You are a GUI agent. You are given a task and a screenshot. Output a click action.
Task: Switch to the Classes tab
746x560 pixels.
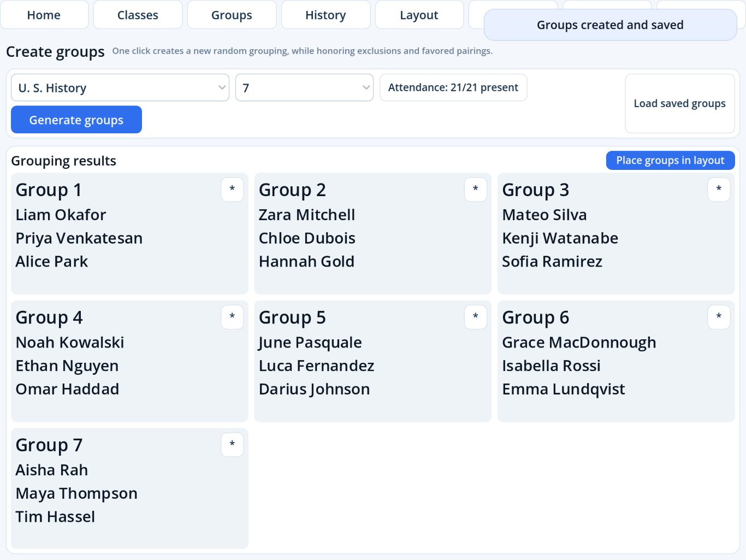[138, 15]
